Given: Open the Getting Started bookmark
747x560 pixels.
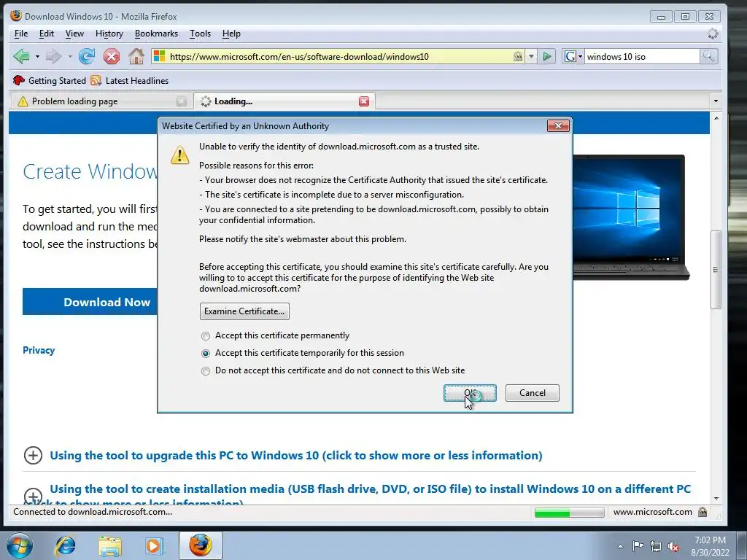Looking at the screenshot, I should pos(50,80).
